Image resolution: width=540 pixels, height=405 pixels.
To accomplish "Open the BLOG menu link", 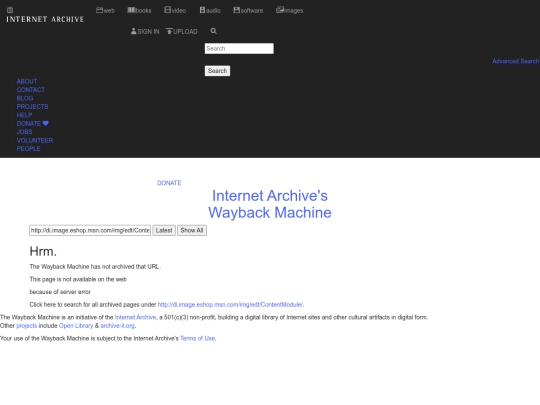I will [25, 98].
